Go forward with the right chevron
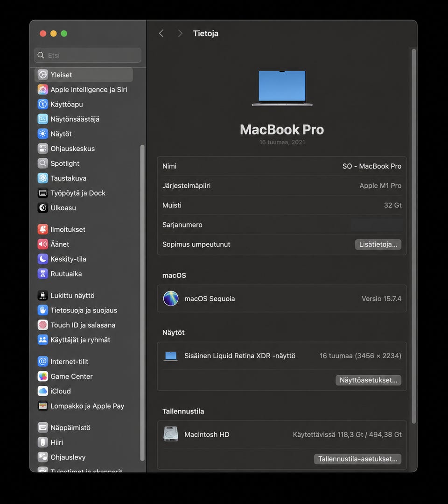 [x=180, y=34]
